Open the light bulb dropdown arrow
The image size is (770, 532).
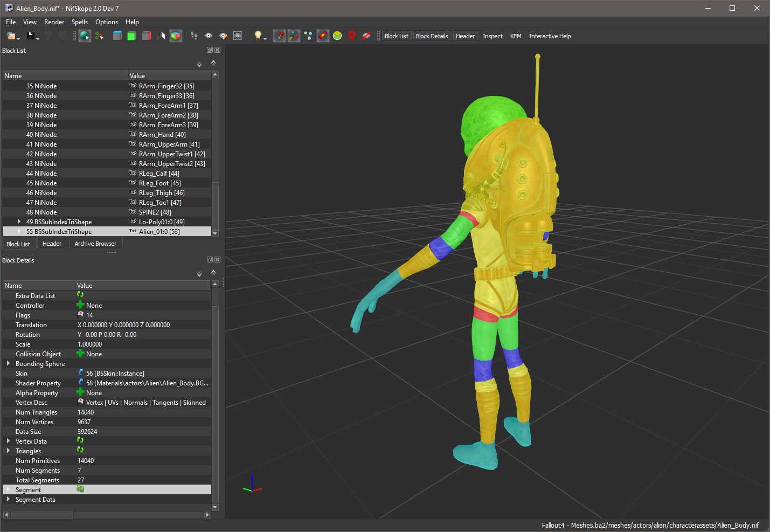[265, 38]
